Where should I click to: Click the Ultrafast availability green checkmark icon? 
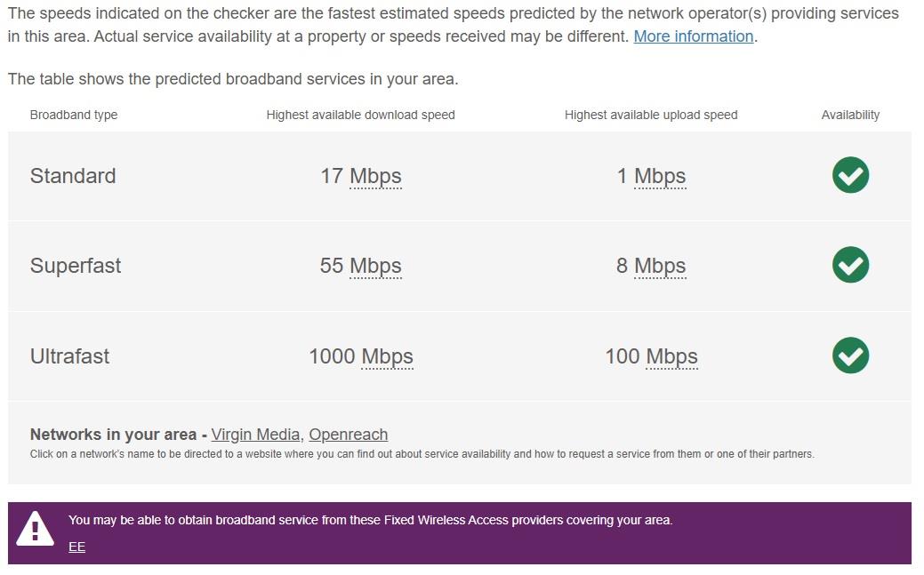tap(850, 355)
